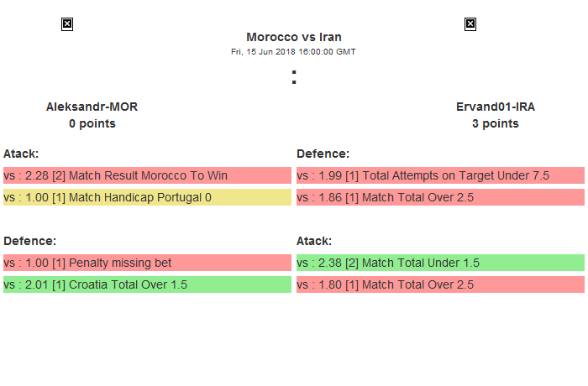Click Ervand01-IRA's 3 points score
This screenshot has height=386, width=588.
coord(496,123)
